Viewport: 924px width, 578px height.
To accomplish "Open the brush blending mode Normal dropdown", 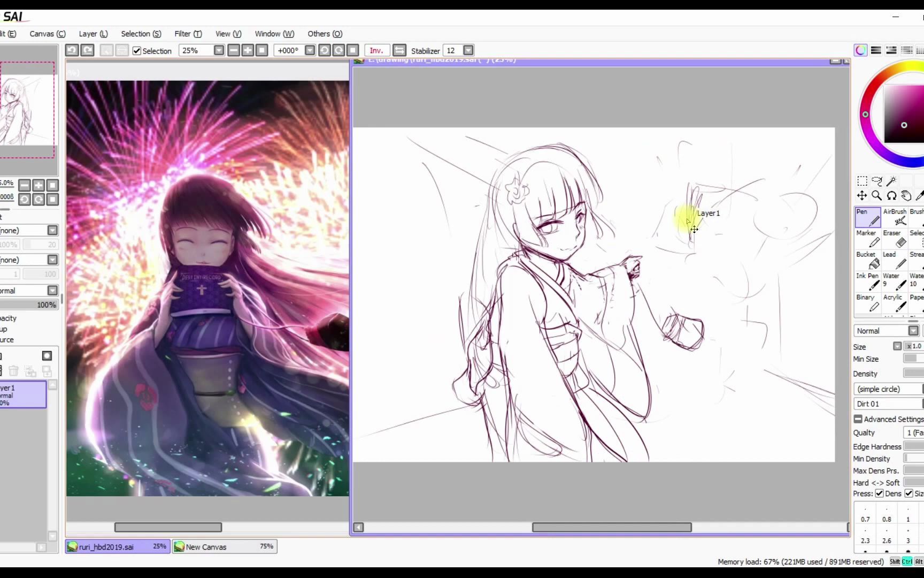I will (913, 331).
